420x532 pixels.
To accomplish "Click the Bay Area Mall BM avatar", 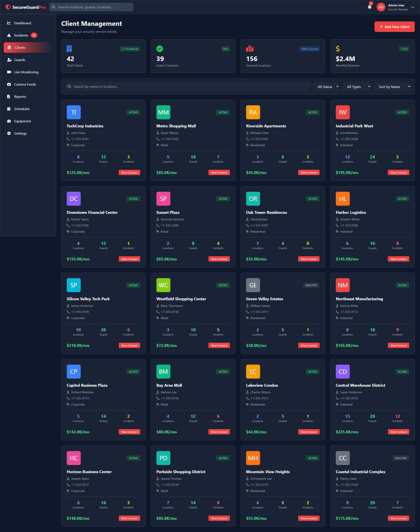I will [163, 371].
